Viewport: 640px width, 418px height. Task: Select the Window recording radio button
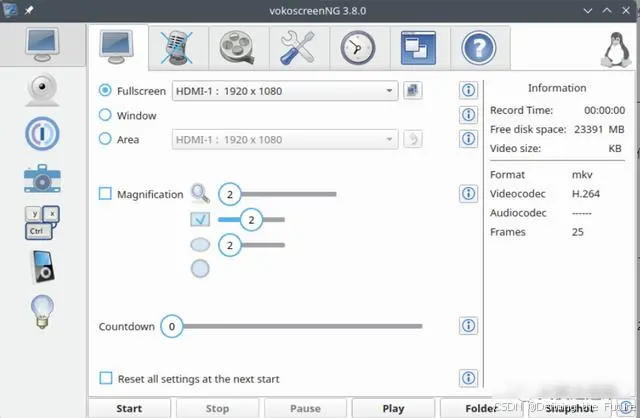(105, 115)
